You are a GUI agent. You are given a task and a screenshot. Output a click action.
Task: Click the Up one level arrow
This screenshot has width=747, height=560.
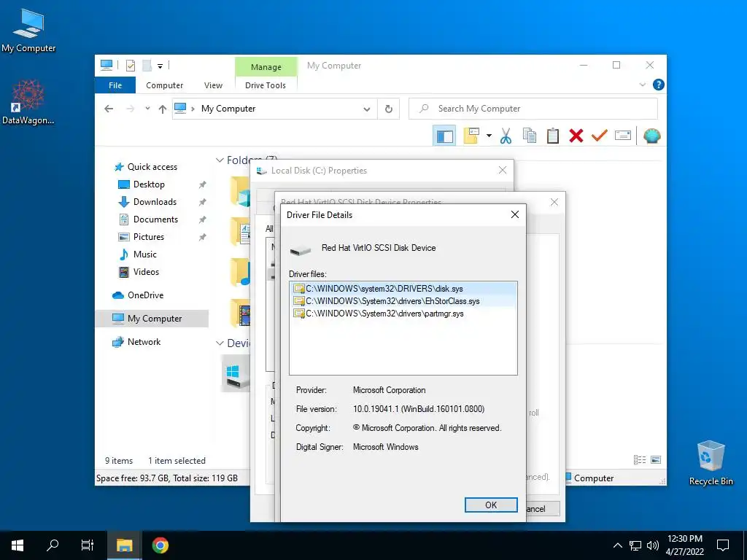coord(163,109)
